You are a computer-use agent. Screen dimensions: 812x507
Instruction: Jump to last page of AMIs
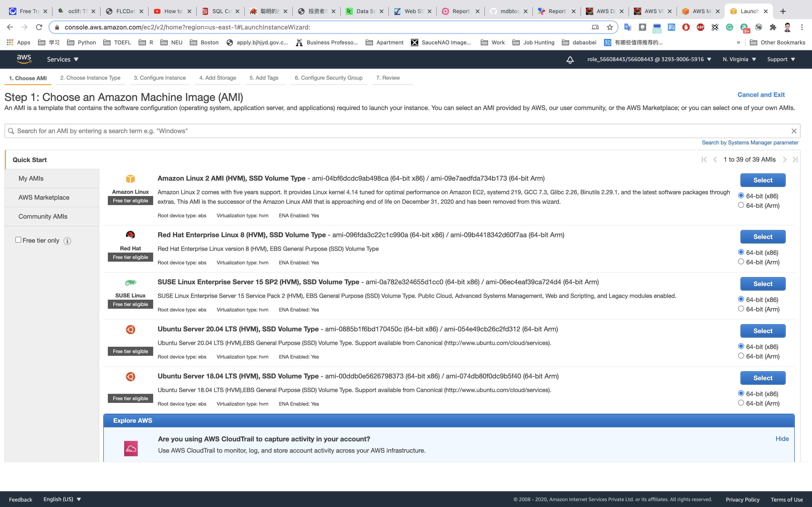[x=795, y=160]
